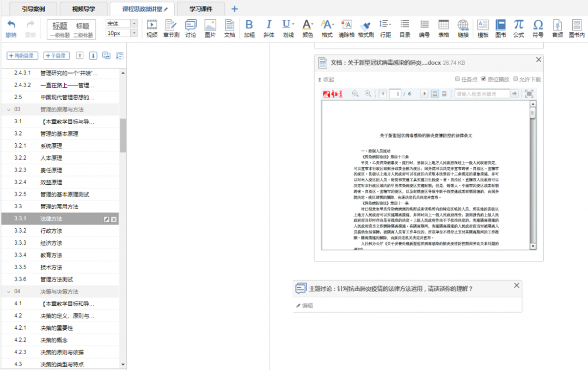588x370 pixels.
Task: Click 收起 to collapse the document
Action: 326,80
